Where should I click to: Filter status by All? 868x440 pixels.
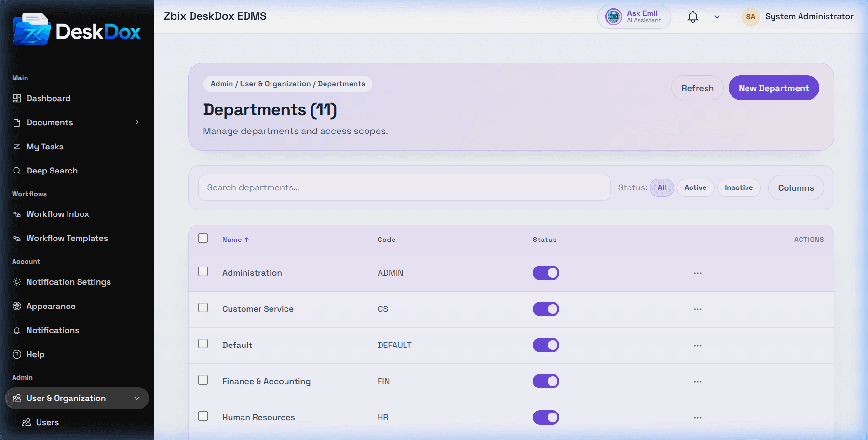662,187
